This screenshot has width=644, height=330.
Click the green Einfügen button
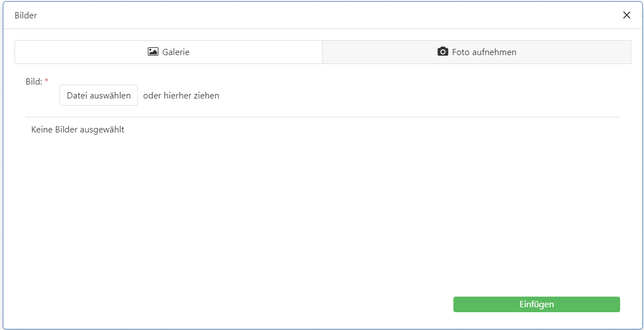point(536,304)
